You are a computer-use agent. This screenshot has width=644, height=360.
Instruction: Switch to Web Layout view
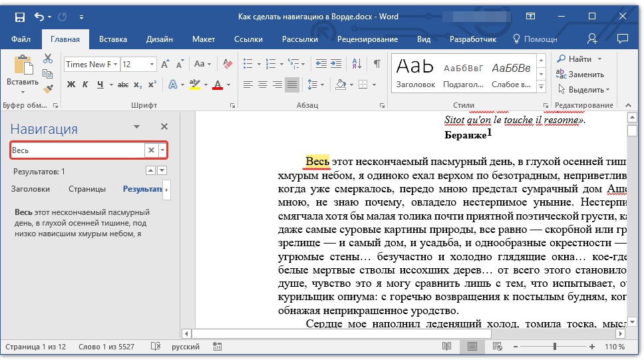coord(498,347)
